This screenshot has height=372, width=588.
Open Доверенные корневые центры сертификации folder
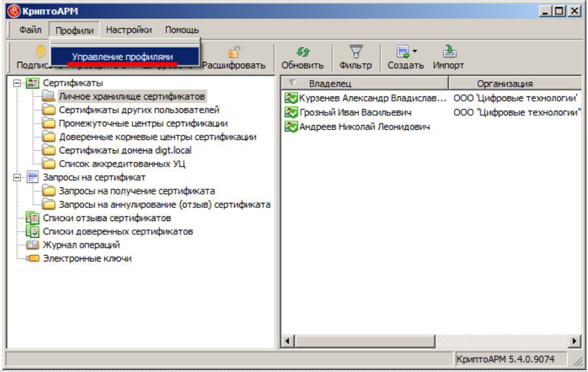[157, 137]
